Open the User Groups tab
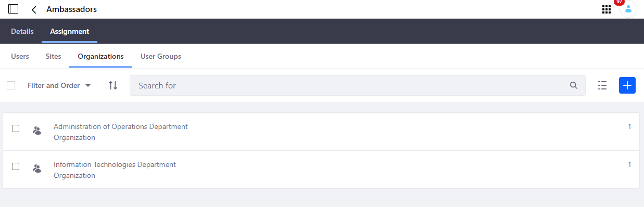644x207 pixels. pyautogui.click(x=161, y=56)
